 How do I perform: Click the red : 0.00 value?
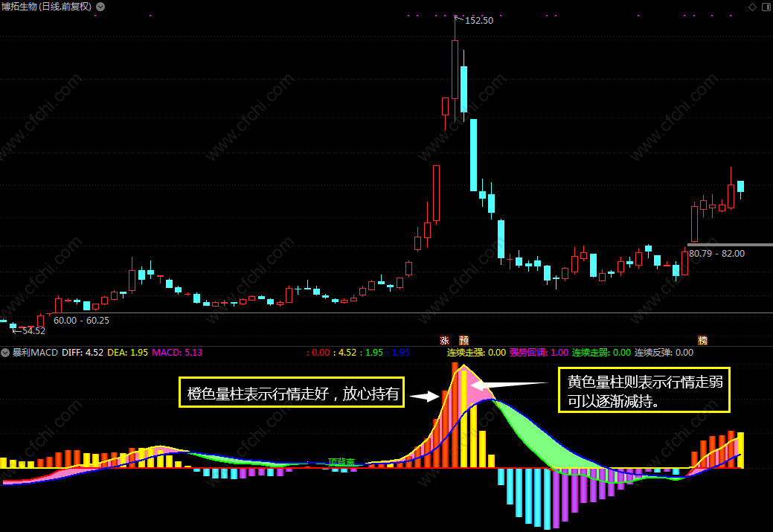(x=318, y=353)
